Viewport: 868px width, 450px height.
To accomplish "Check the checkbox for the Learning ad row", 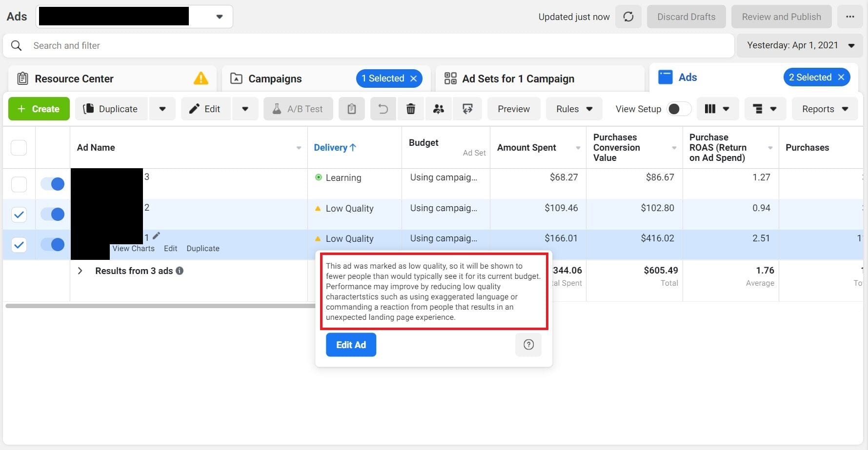I will pyautogui.click(x=19, y=184).
